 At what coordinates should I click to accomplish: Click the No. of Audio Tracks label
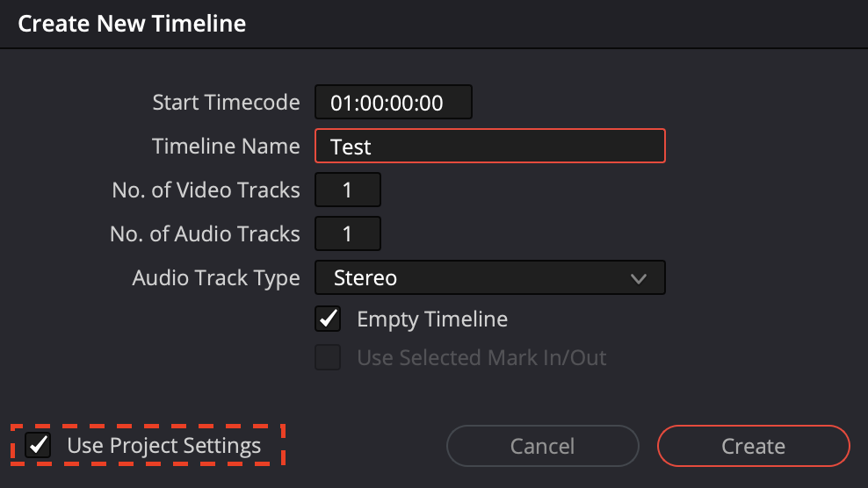[205, 234]
